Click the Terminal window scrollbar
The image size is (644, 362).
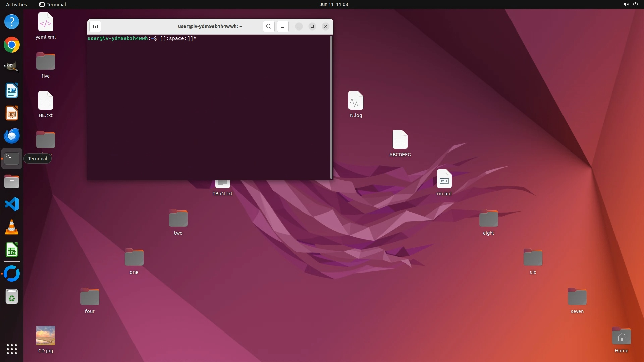(x=331, y=107)
